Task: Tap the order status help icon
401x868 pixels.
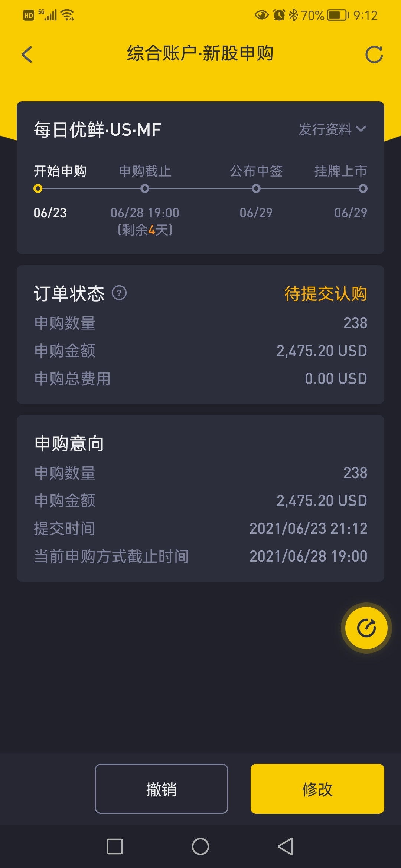Action: tap(119, 293)
